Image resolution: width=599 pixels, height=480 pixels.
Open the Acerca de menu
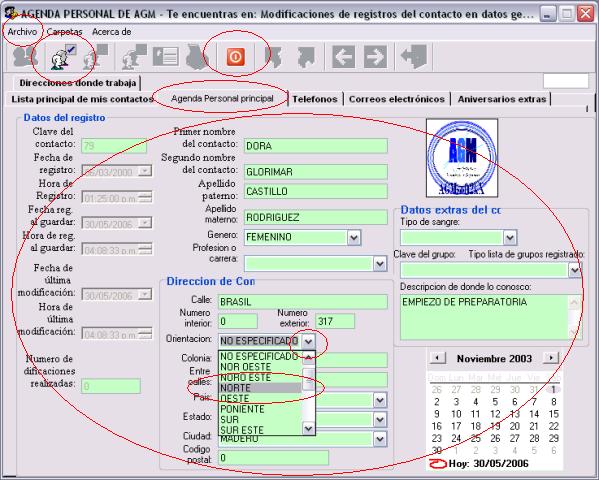point(112,32)
